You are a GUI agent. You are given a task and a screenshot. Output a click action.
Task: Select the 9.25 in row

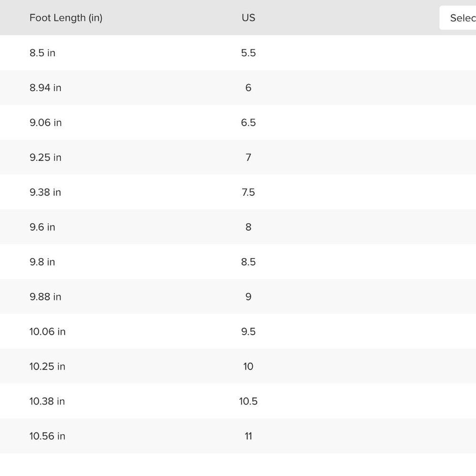point(238,157)
